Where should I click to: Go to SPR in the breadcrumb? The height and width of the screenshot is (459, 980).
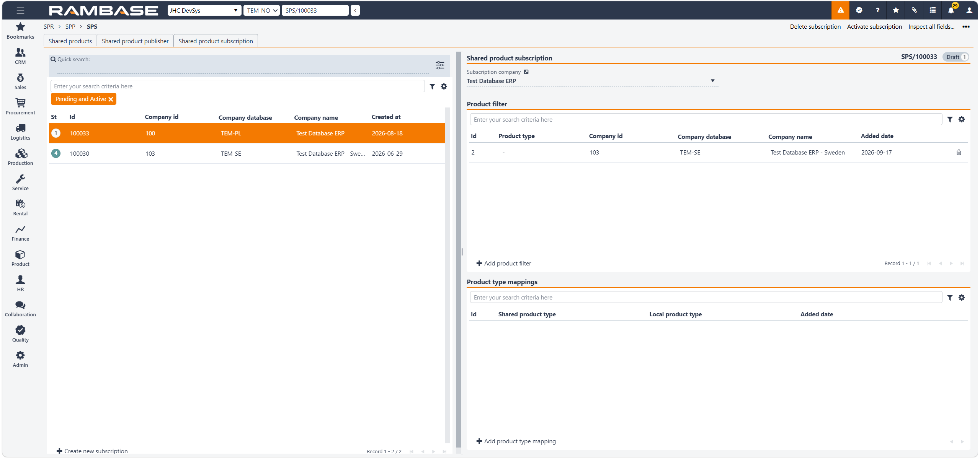(49, 26)
